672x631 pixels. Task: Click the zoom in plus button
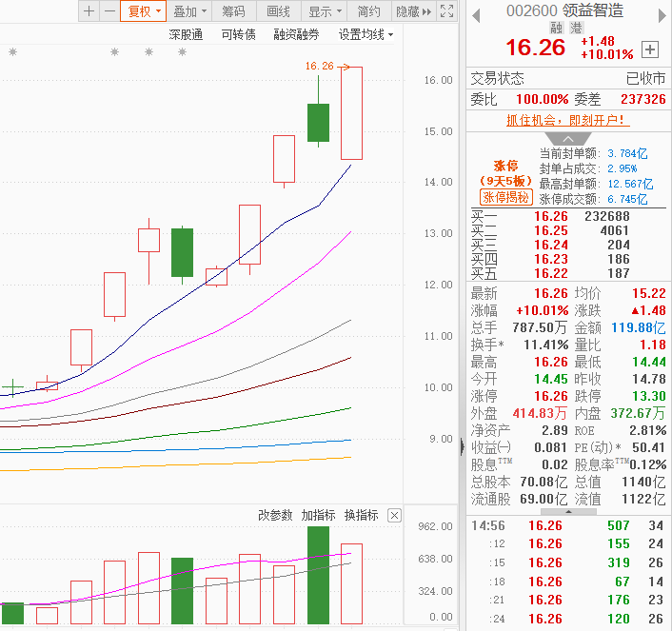click(x=89, y=11)
